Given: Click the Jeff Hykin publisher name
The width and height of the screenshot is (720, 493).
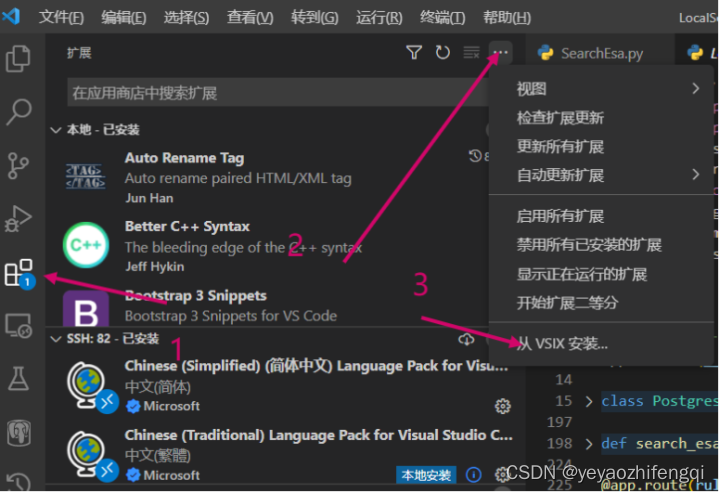Looking at the screenshot, I should tap(155, 267).
